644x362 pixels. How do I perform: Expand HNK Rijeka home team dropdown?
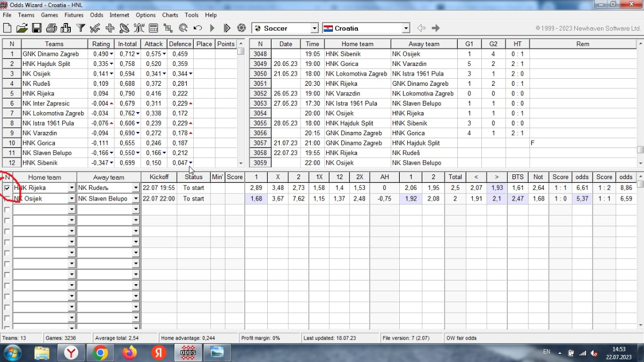click(x=71, y=188)
